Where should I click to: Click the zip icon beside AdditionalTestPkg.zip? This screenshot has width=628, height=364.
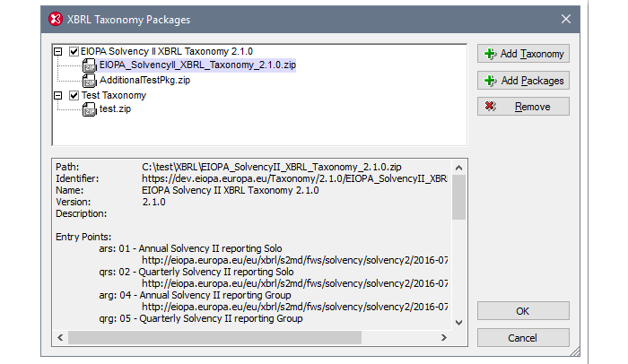tap(90, 80)
